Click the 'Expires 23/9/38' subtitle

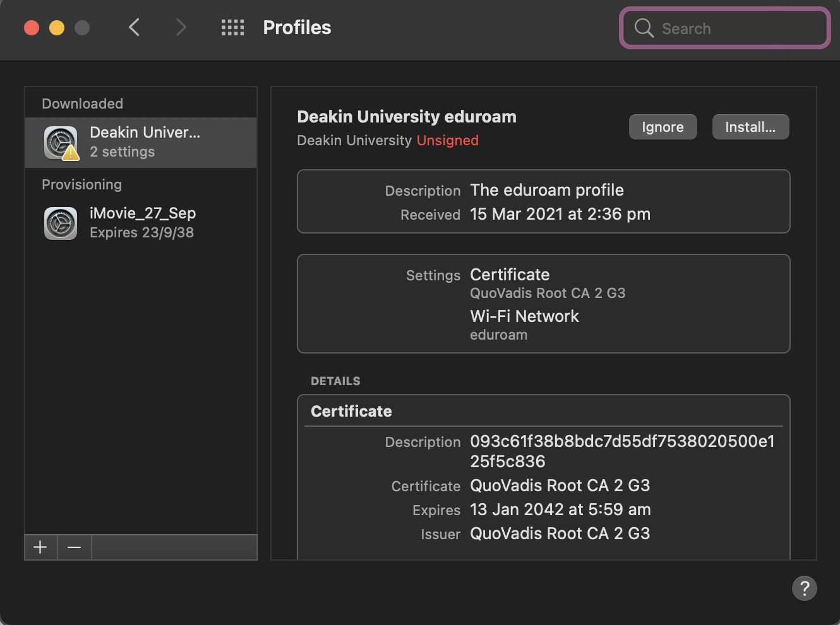[x=141, y=232]
